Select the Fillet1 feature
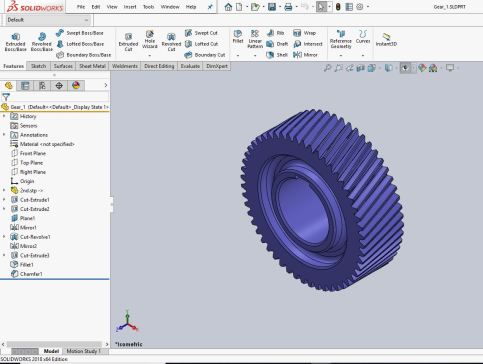483x364 pixels. [x=22, y=265]
